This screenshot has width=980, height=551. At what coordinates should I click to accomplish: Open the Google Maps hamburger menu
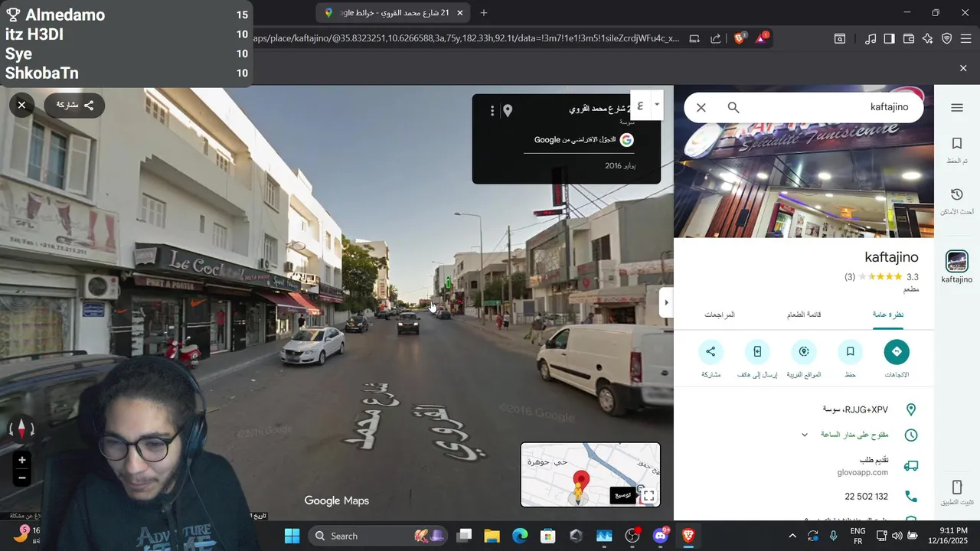[957, 108]
